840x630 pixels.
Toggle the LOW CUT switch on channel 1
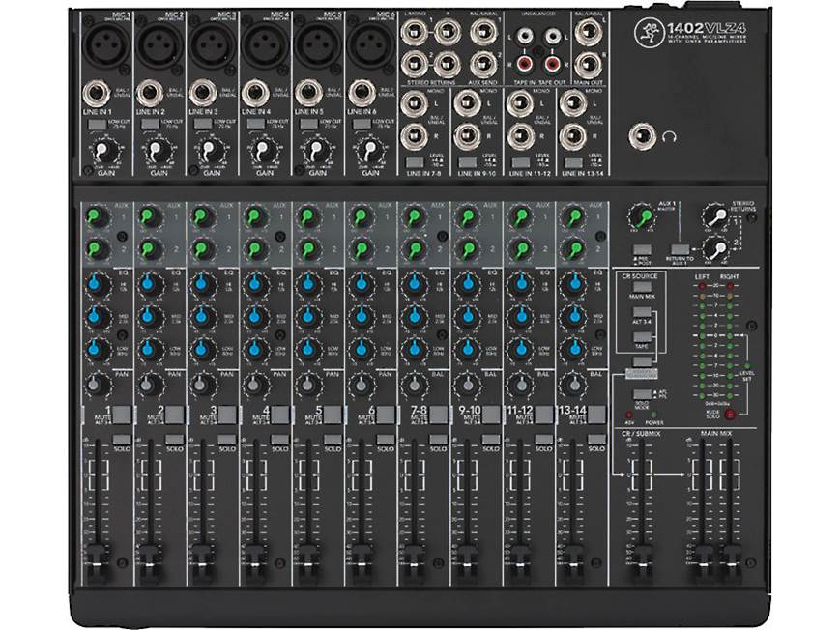[97, 125]
